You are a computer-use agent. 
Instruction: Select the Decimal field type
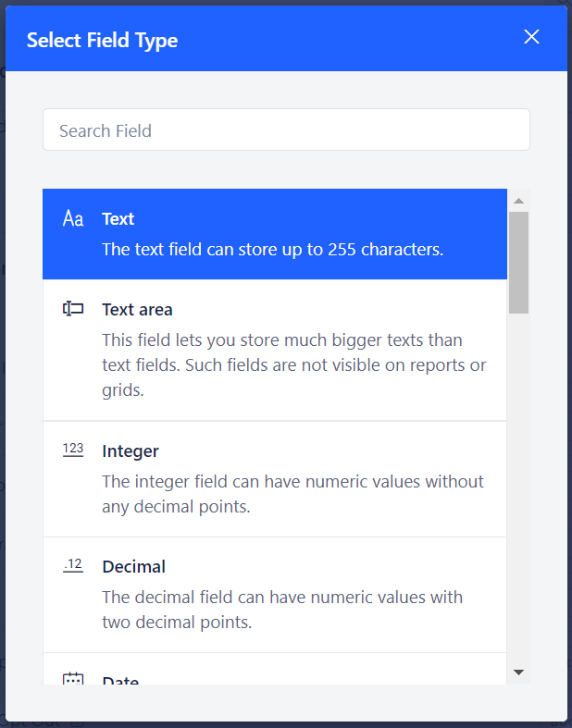pyautogui.click(x=275, y=595)
